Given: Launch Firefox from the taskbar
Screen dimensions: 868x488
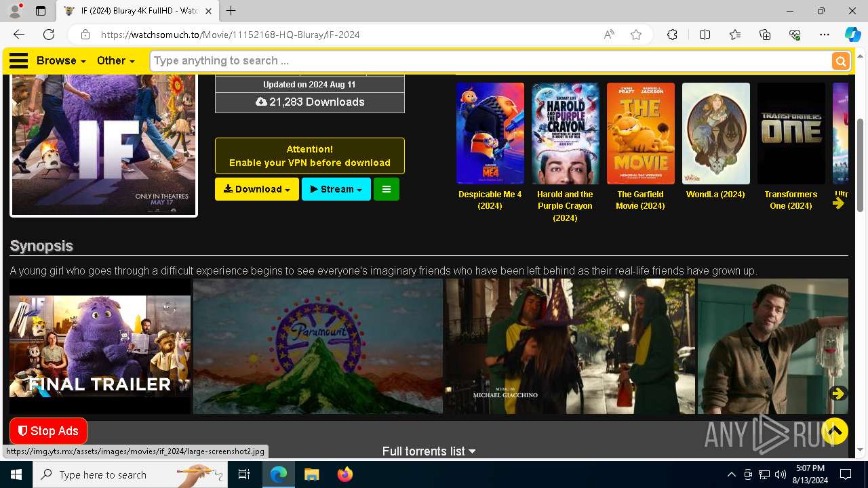Looking at the screenshot, I should (x=345, y=474).
